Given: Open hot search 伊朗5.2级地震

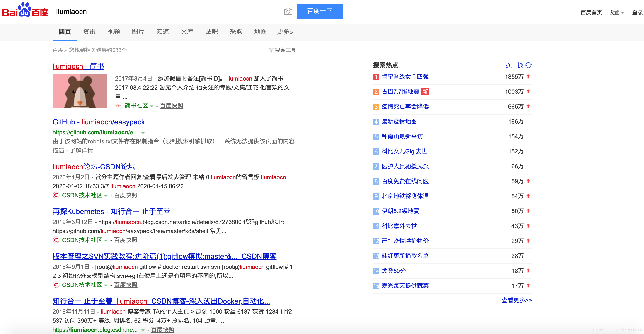Looking at the screenshot, I should (x=400, y=211).
